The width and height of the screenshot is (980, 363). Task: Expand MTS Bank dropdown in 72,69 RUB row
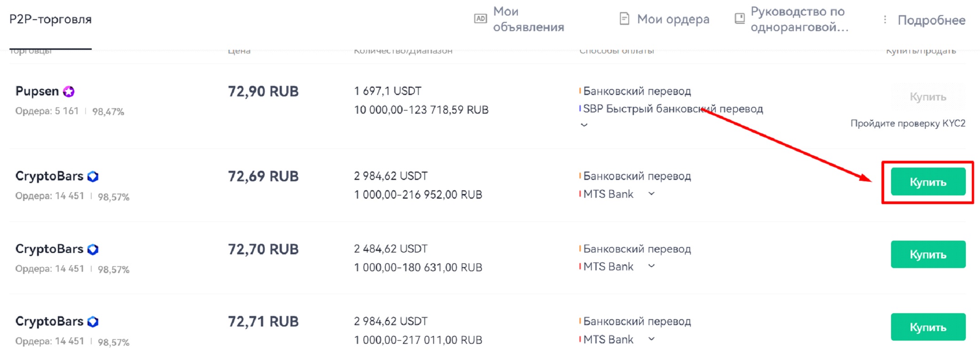click(651, 194)
